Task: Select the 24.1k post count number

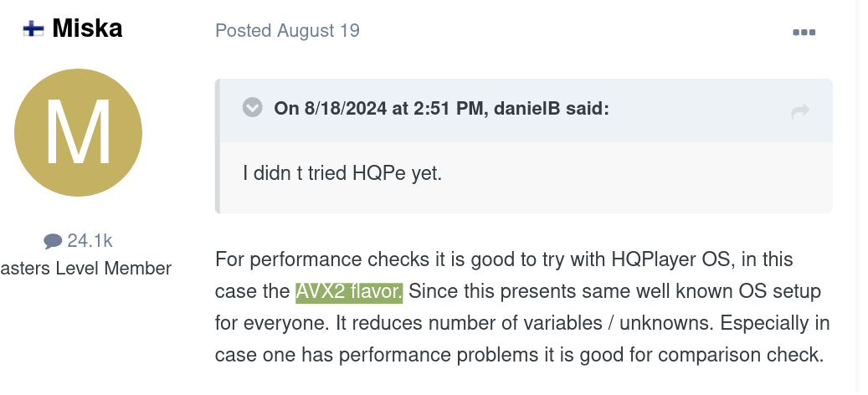Action: pos(90,241)
